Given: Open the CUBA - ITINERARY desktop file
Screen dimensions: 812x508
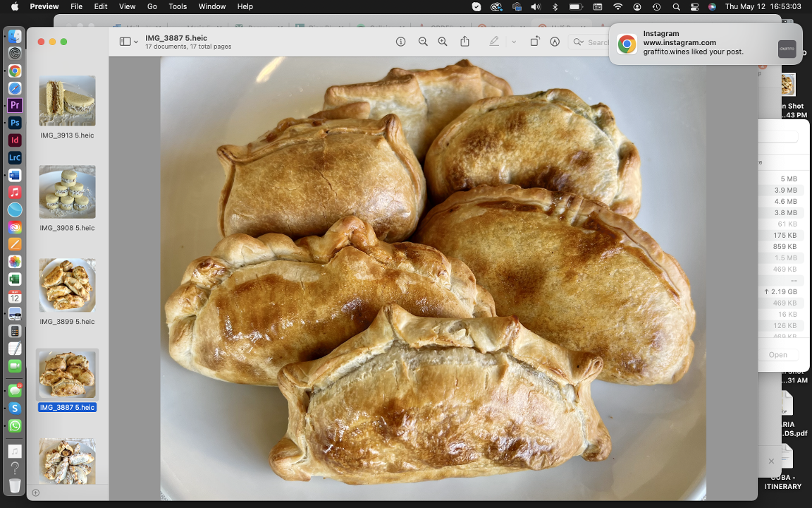Looking at the screenshot, I should tap(783, 482).
